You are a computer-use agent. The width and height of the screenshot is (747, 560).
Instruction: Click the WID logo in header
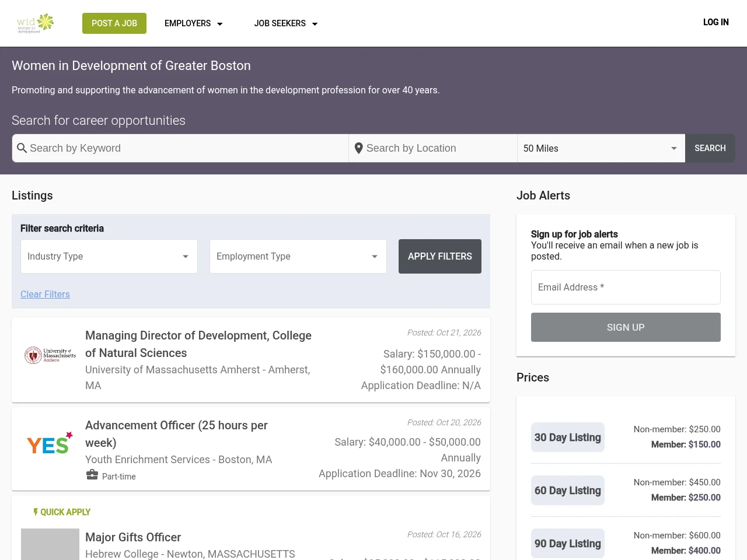pyautogui.click(x=35, y=23)
